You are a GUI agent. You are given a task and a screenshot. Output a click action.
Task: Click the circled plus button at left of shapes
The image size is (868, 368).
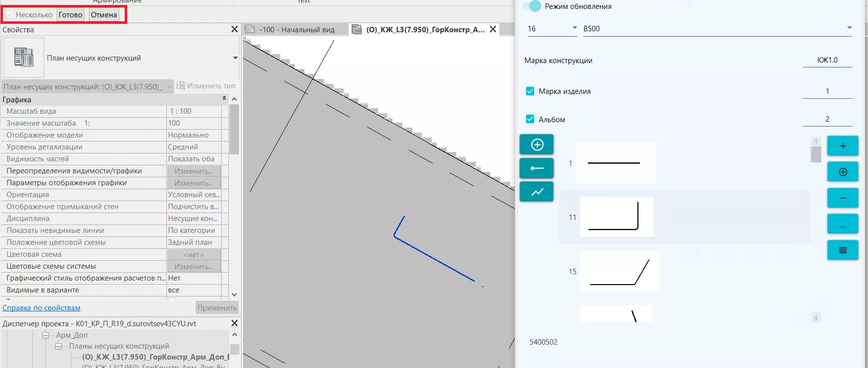pyautogui.click(x=537, y=145)
